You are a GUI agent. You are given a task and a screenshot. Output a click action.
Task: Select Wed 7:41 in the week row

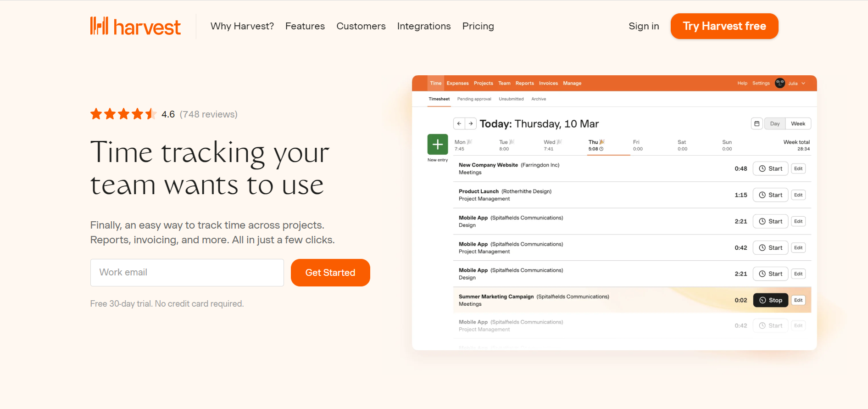coord(553,145)
